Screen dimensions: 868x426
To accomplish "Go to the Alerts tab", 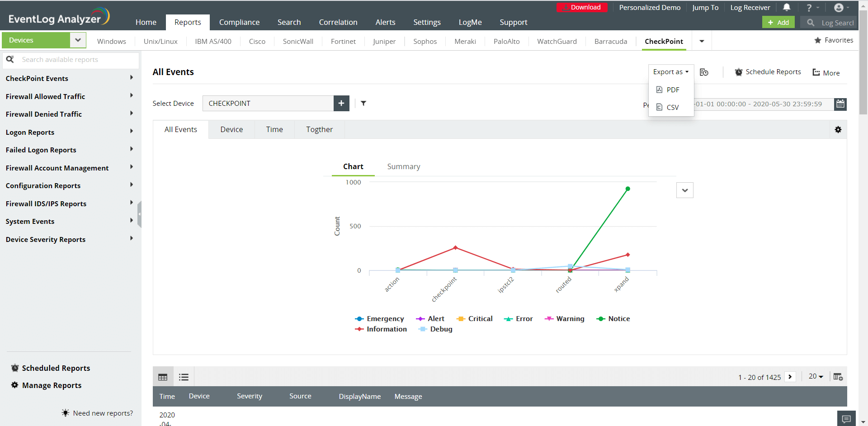I will click(x=385, y=22).
